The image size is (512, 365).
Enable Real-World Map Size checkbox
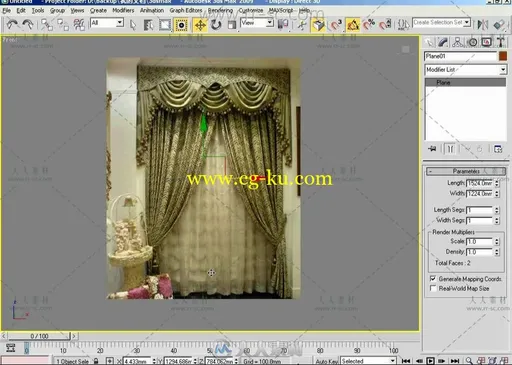pos(433,288)
